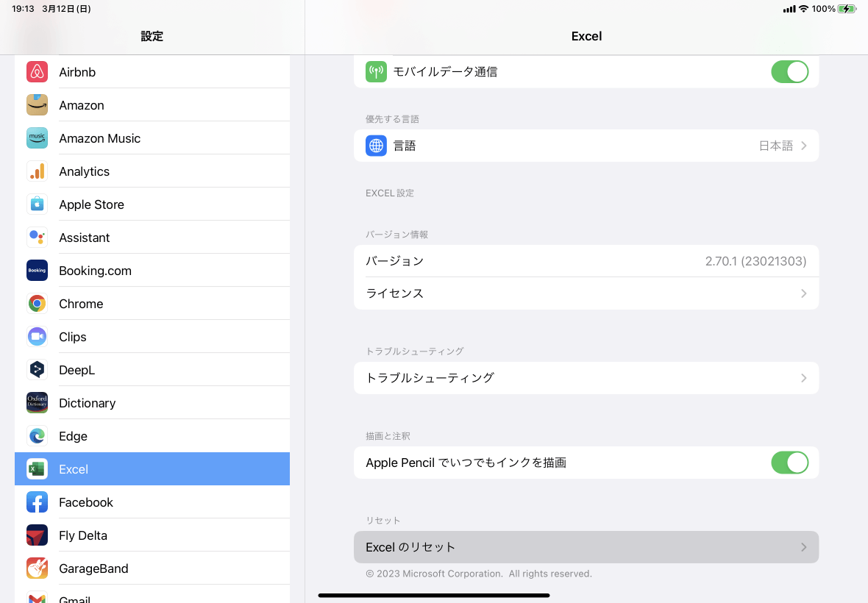Open Fly Delta settings entry
Screen dimensions: 868x603
point(152,535)
